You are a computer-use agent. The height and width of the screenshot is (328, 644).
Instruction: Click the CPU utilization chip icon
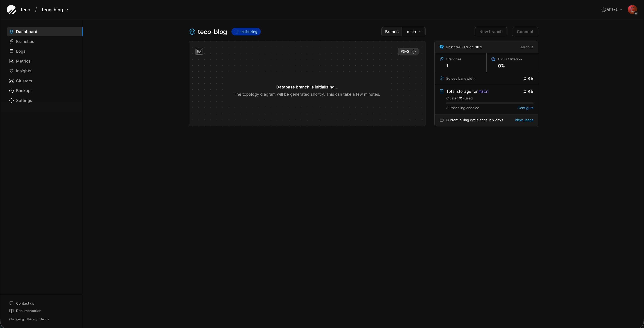(493, 59)
